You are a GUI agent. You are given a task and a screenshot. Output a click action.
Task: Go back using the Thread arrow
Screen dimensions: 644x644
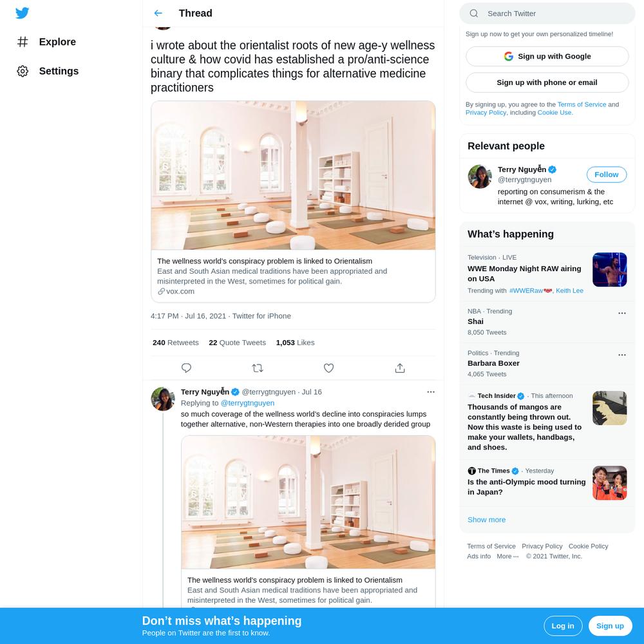pyautogui.click(x=158, y=13)
